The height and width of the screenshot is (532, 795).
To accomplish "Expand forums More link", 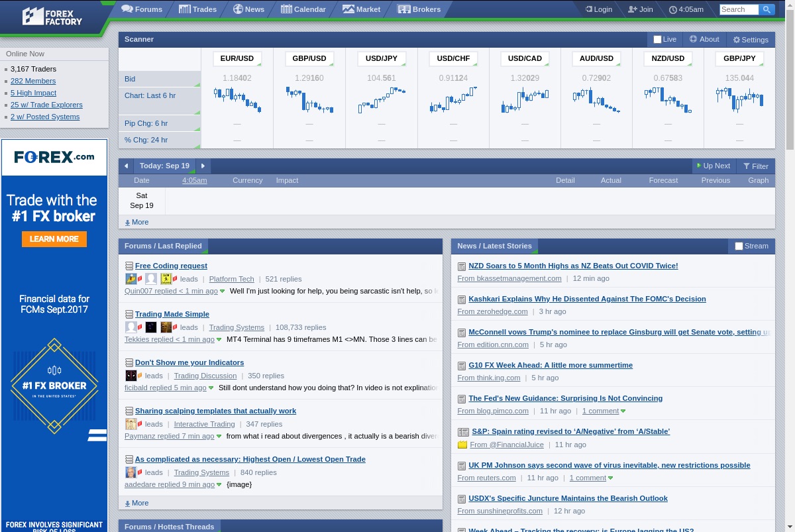I will [136, 503].
